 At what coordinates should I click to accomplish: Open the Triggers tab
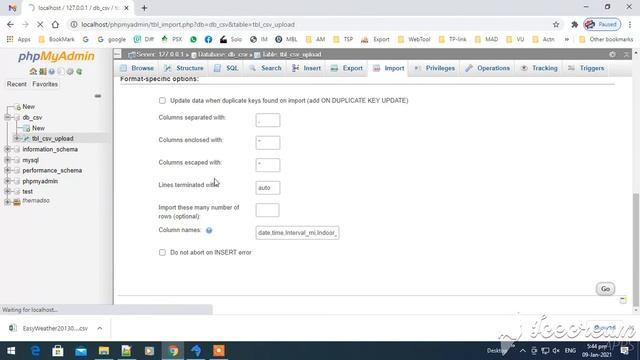tap(586, 68)
